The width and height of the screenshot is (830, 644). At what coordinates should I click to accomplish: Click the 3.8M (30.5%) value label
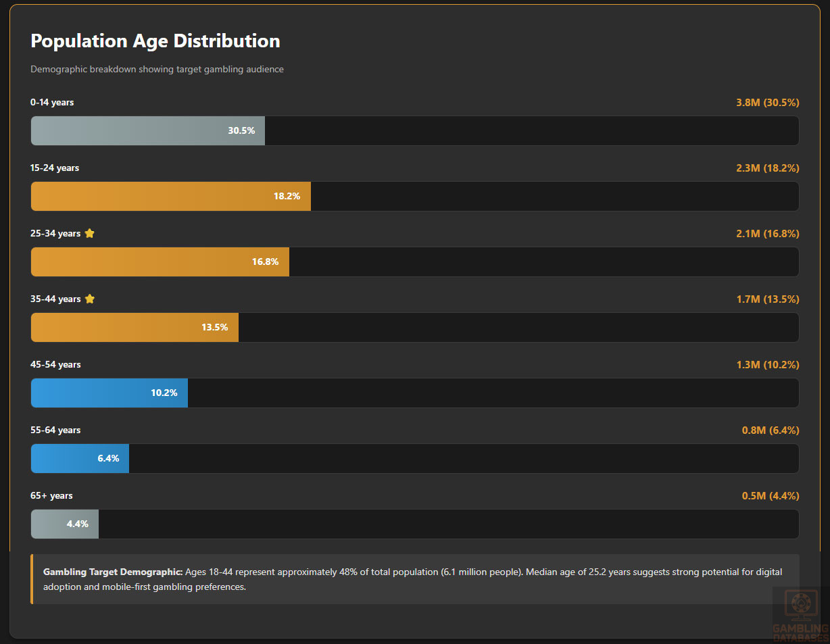(x=767, y=103)
